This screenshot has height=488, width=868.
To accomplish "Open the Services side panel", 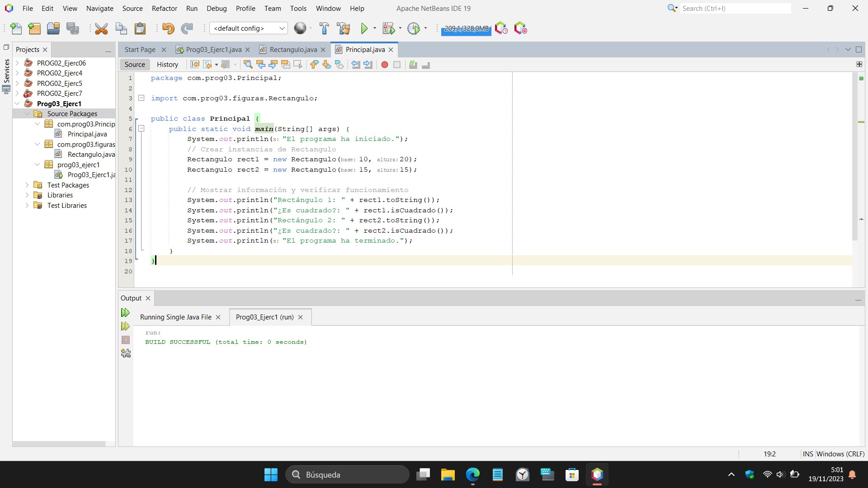I will click(6, 75).
